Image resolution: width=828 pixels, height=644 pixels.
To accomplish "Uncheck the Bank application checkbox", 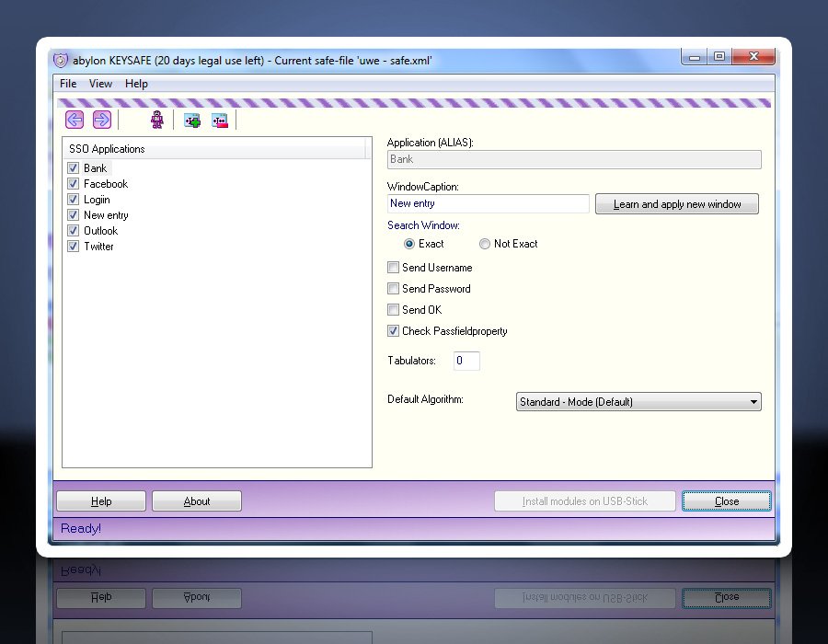I will pyautogui.click(x=74, y=168).
